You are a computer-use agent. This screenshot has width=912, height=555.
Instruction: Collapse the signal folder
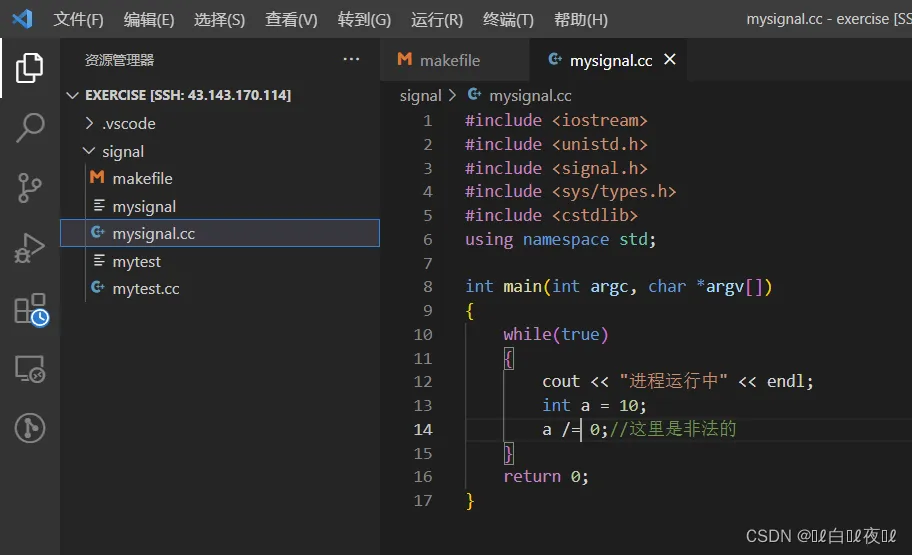[x=122, y=152]
